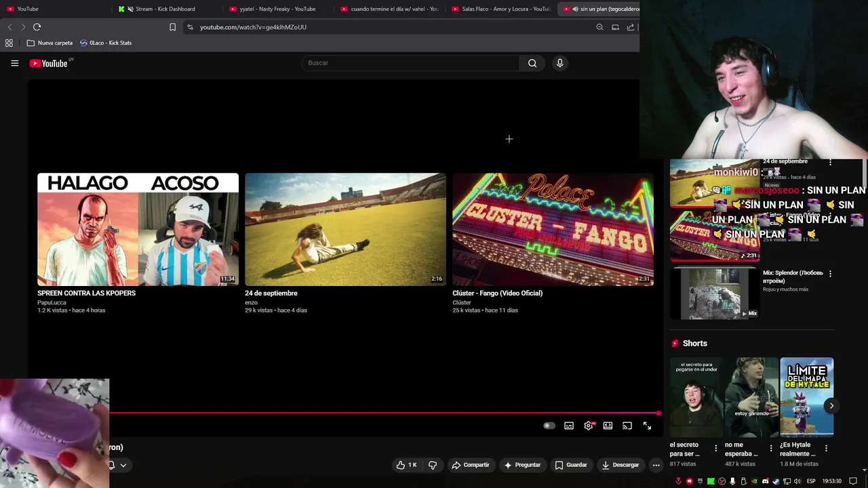The image size is (868, 488).
Task: Toggle subtitles/closed captions in player
Action: pos(569,426)
